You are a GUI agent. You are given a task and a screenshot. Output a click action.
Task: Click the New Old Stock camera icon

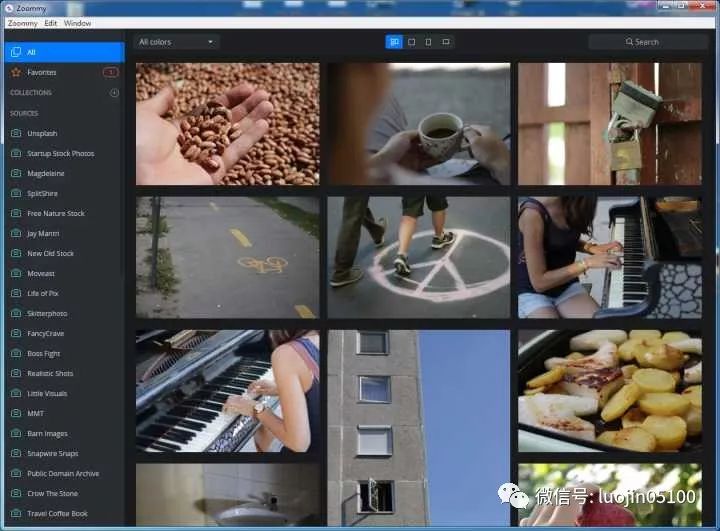(16, 253)
